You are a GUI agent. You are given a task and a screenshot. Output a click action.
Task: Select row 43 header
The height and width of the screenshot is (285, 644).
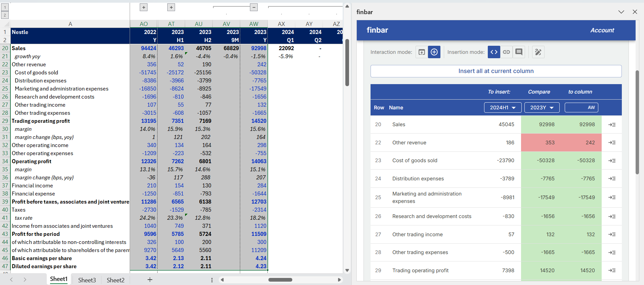tap(5, 234)
